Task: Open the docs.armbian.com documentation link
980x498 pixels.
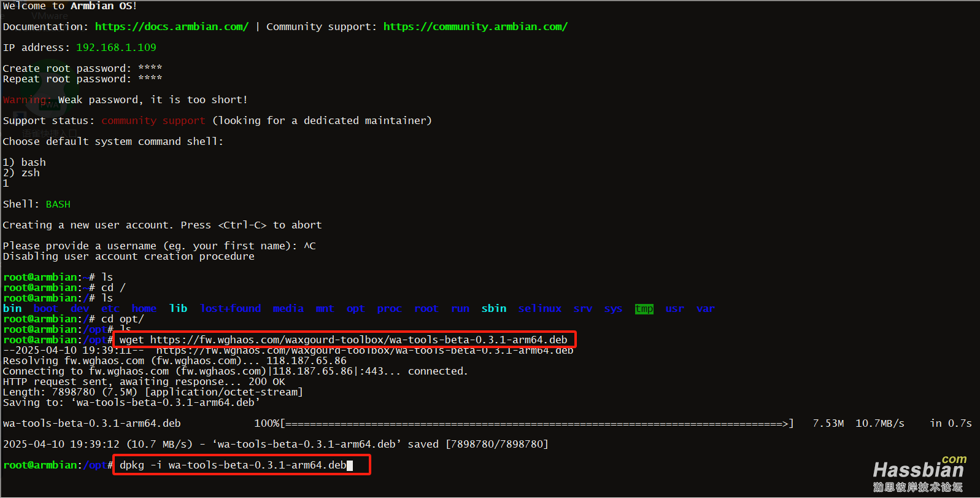Action: click(x=172, y=26)
